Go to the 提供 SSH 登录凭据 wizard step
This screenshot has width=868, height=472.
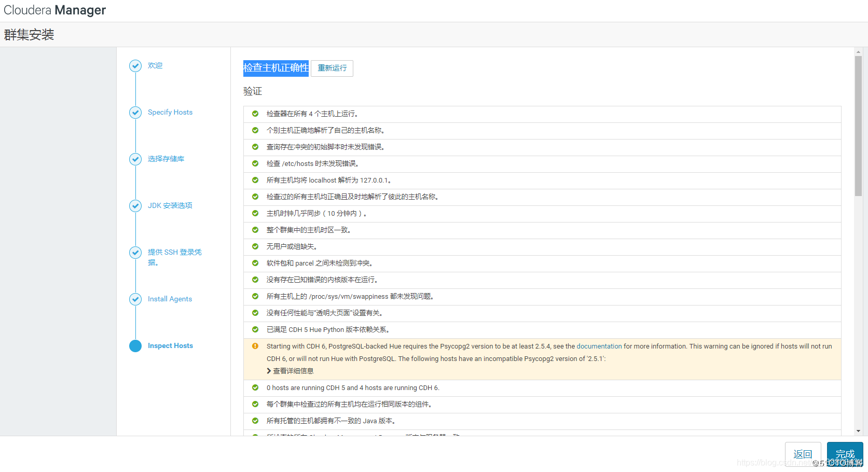click(x=175, y=257)
